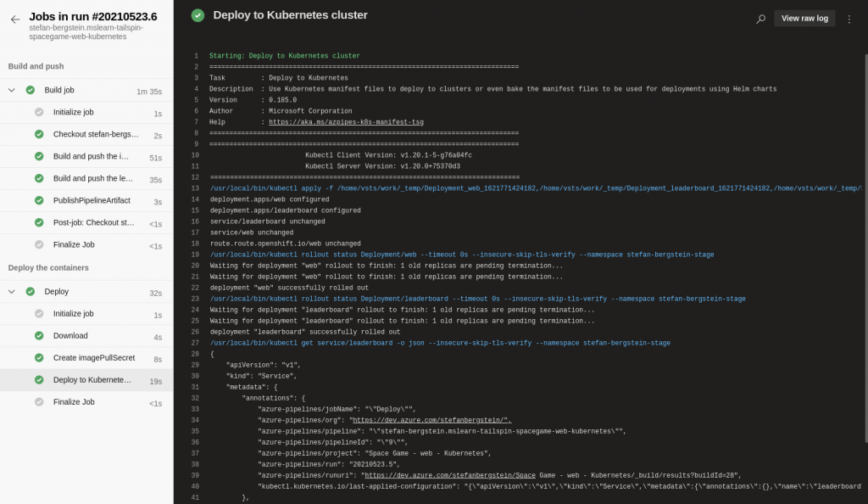This screenshot has height=504, width=868.
Task: Open Initialize job step under Deploy
Action: [x=86, y=314]
